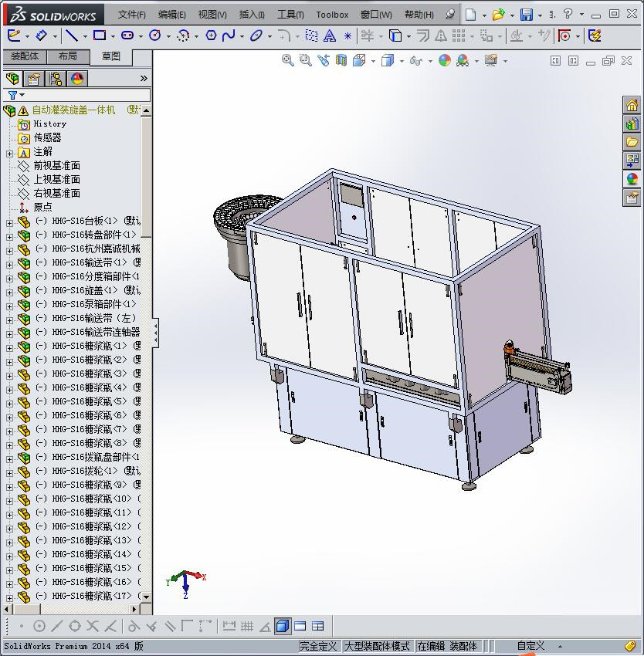The width and height of the screenshot is (644, 656).
Task: Expand the 注解 tree node
Action: coord(9,154)
